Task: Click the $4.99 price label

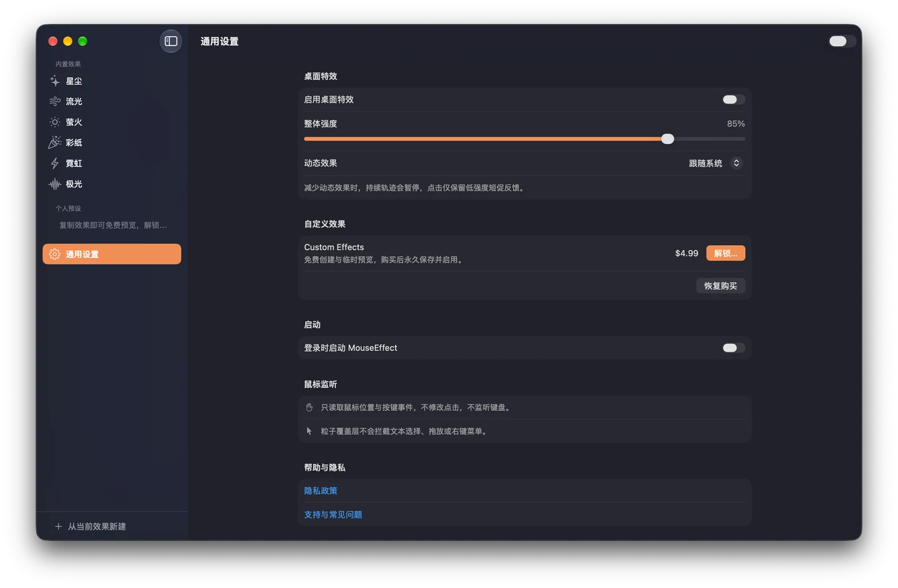Action: pyautogui.click(x=687, y=253)
